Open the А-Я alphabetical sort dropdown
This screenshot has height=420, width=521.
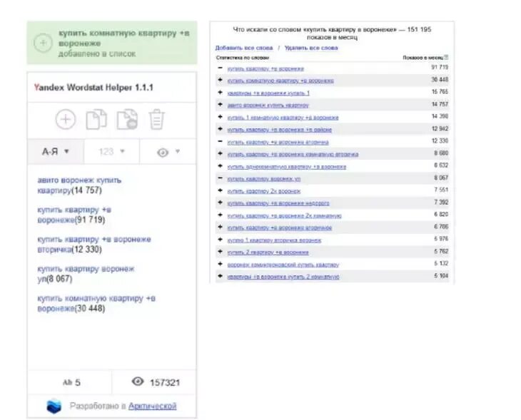pyautogui.click(x=56, y=152)
